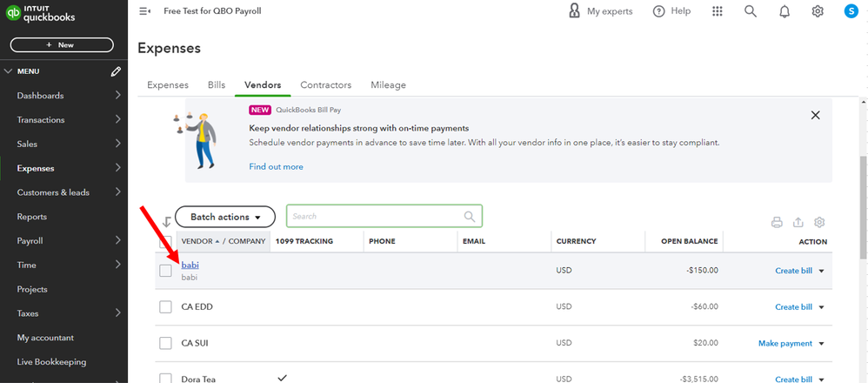
Task: Close the QuickBooks Bill Pay banner
Action: 815,115
